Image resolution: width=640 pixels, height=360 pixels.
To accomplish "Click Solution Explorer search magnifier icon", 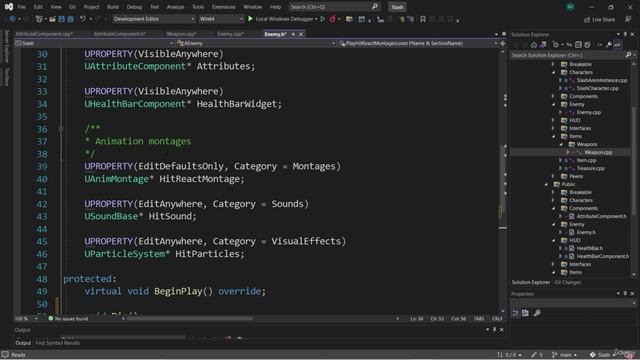I will 628,55.
